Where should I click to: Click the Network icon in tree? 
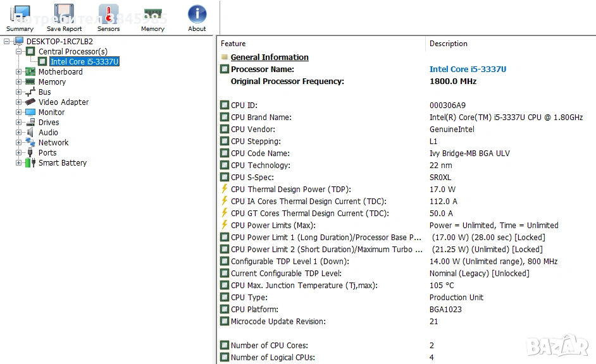pyautogui.click(x=30, y=143)
